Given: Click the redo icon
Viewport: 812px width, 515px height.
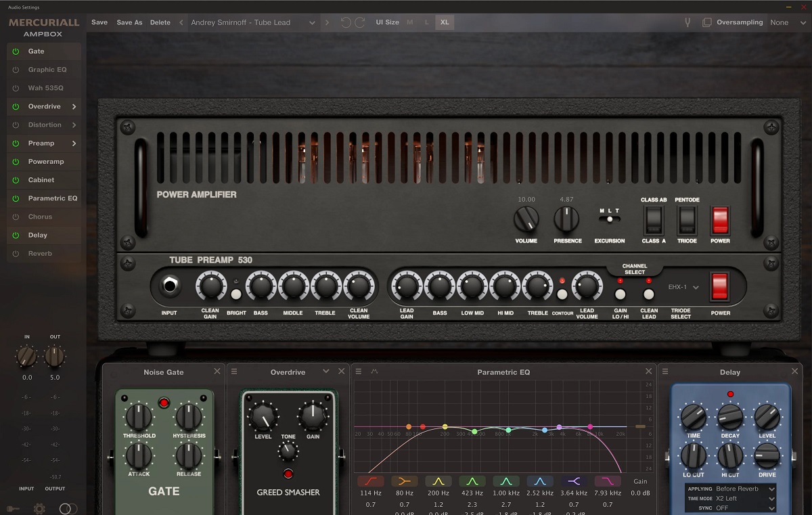Looking at the screenshot, I should click(x=360, y=22).
